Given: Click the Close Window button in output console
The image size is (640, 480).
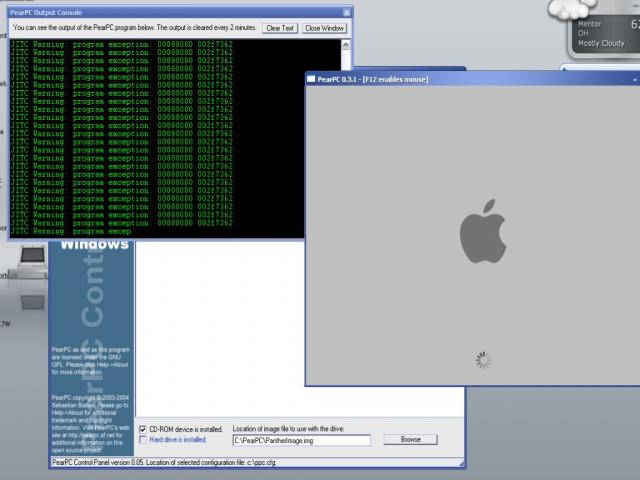Looking at the screenshot, I should coord(324,28).
